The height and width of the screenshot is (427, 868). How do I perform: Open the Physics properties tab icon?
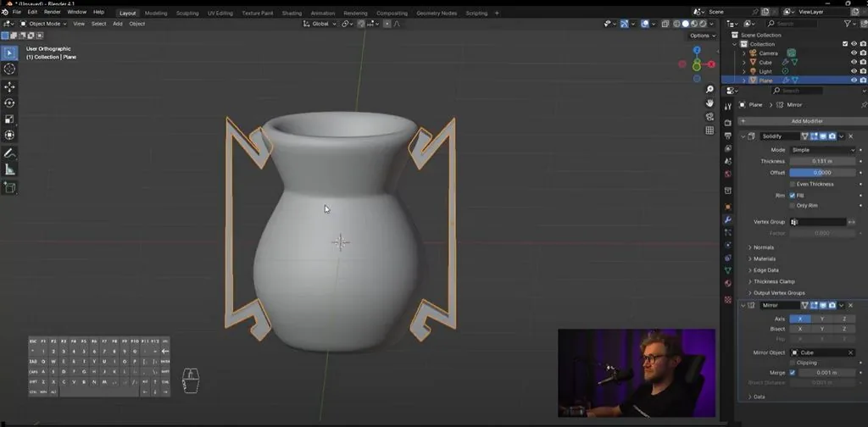coord(728,245)
